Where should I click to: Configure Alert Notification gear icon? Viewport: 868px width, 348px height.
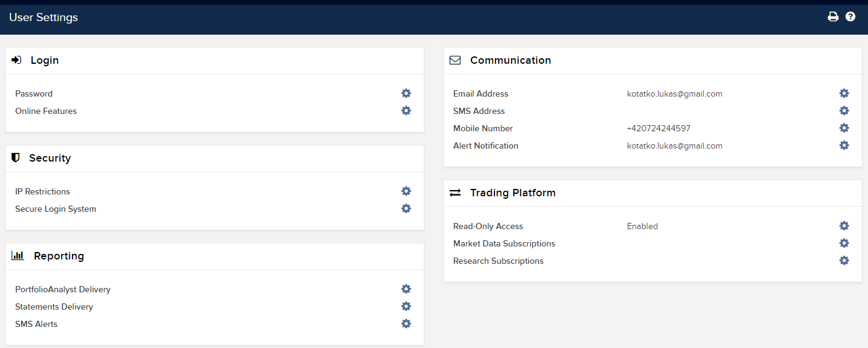[x=844, y=146]
